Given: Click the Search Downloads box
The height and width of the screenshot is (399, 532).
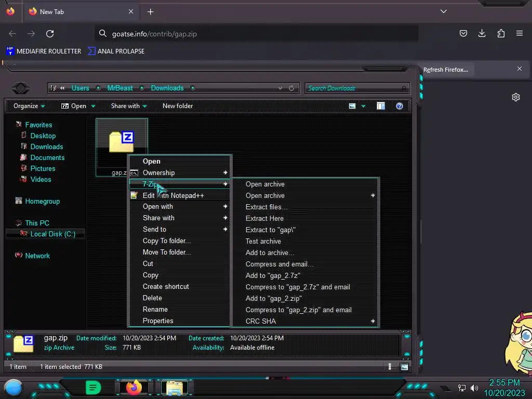Looking at the screenshot, I should coord(357,88).
